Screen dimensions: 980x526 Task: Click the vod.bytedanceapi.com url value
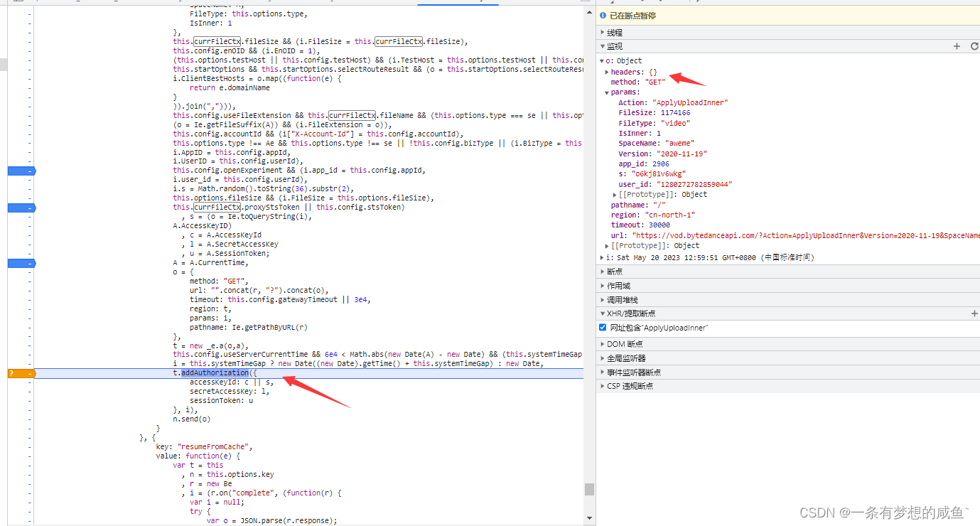tap(805, 235)
